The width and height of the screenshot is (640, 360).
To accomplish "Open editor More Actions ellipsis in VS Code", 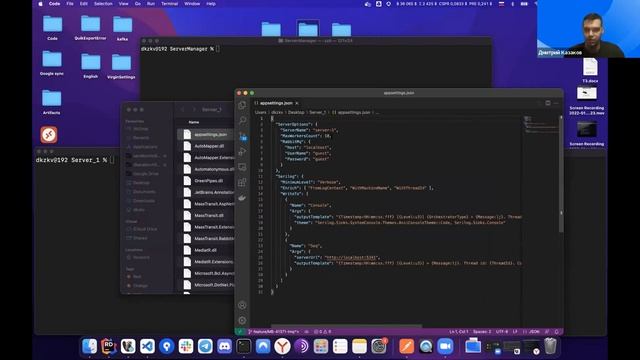I will [556, 103].
